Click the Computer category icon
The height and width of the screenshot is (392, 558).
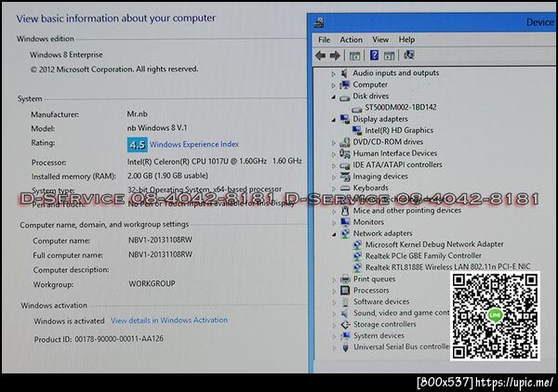click(x=344, y=85)
